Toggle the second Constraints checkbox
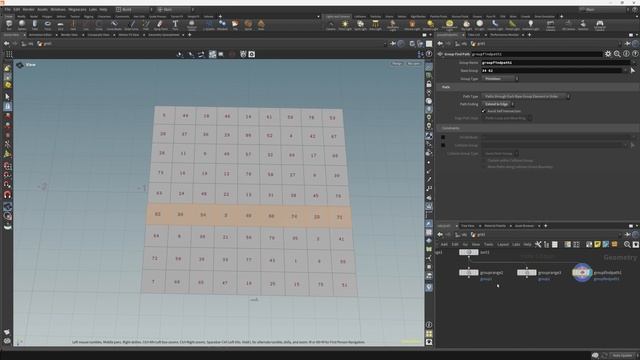Viewport: 640px width, 360px height. tap(443, 145)
